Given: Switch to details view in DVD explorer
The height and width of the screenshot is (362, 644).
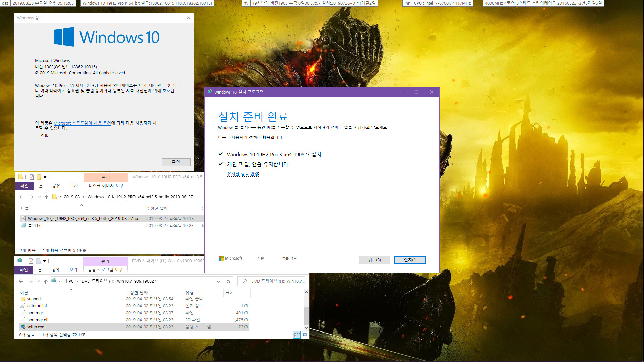Looking at the screenshot, I should point(297,335).
